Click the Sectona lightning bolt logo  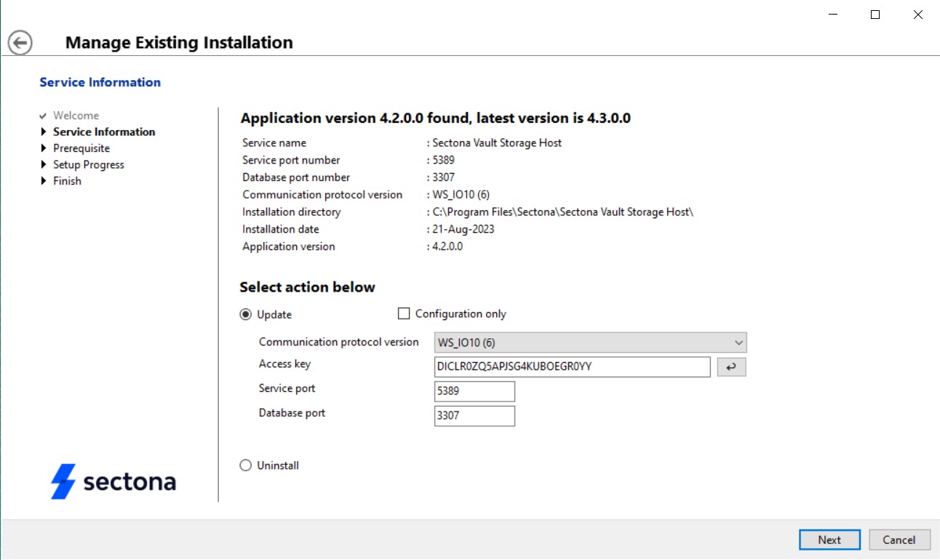[63, 481]
